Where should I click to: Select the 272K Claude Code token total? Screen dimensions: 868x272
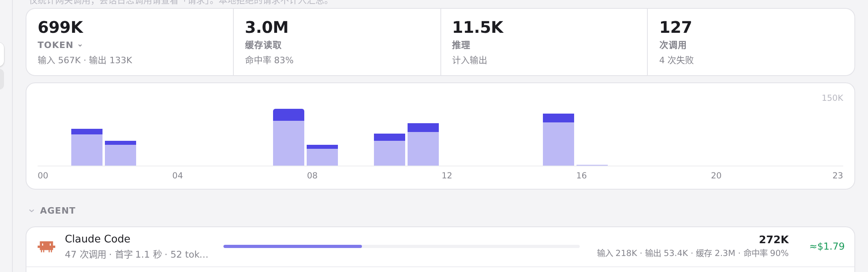coord(774,240)
